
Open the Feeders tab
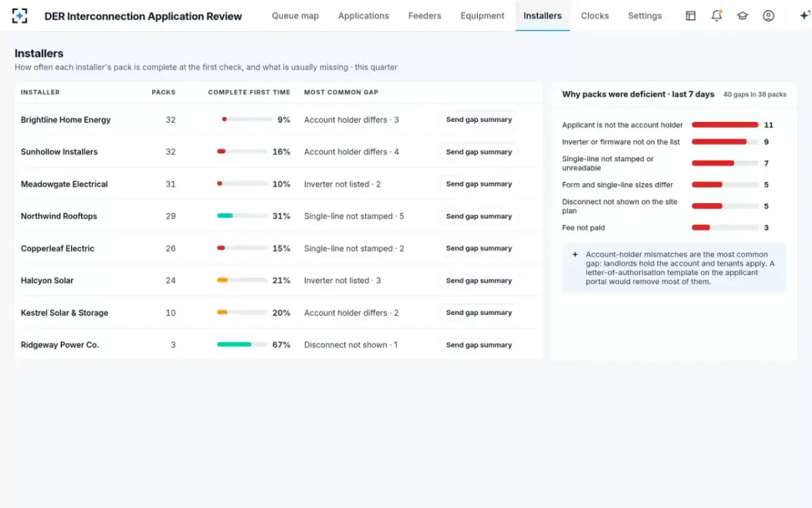[x=424, y=16]
